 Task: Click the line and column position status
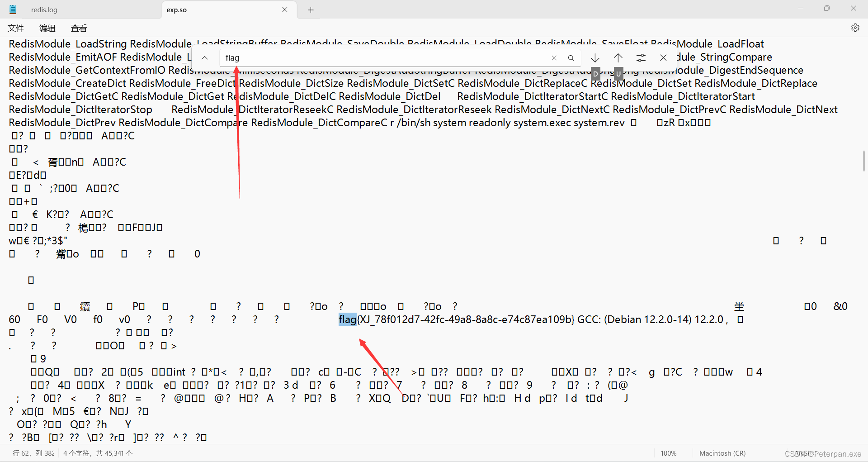point(33,453)
